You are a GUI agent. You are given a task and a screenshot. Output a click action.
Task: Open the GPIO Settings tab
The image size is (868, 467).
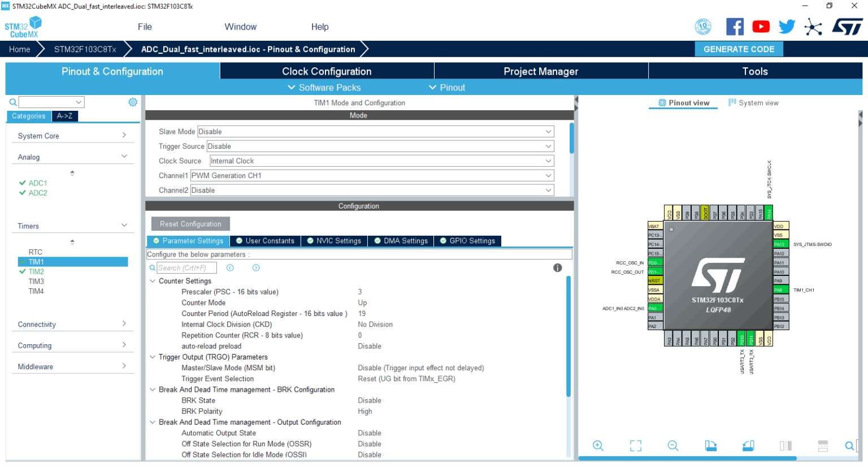[x=467, y=241]
